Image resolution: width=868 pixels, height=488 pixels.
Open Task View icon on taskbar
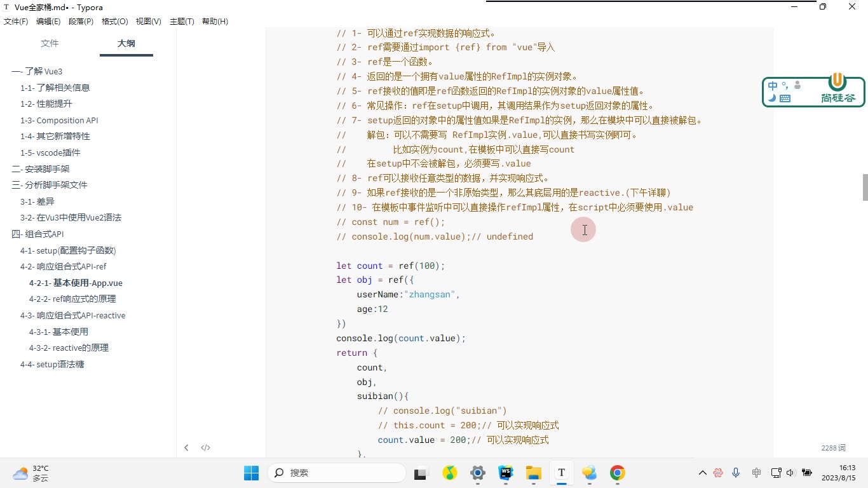(x=420, y=473)
